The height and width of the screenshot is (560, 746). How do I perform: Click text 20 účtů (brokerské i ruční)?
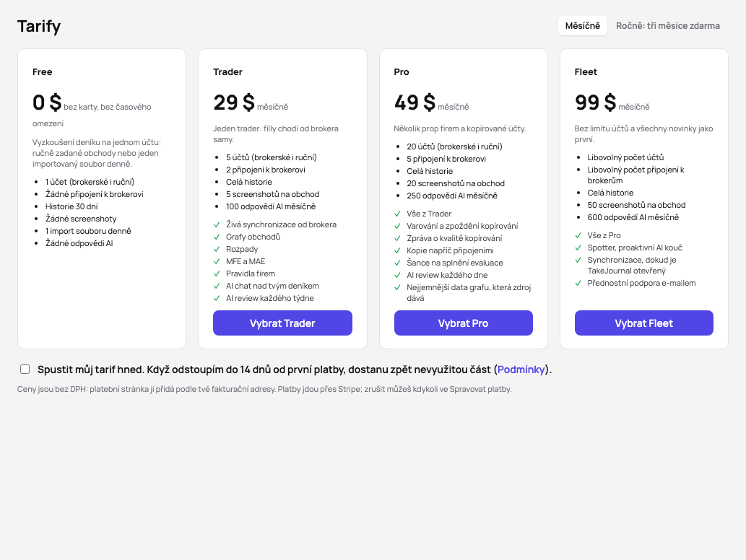(x=454, y=147)
